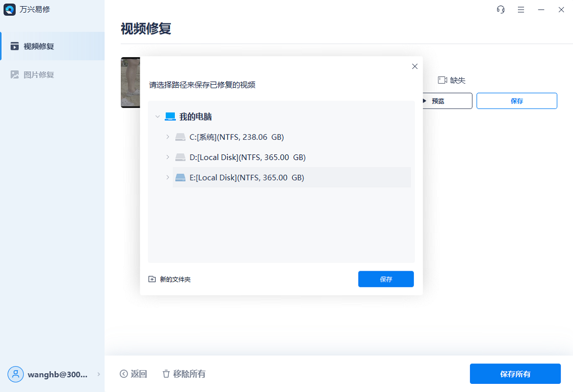Image resolution: width=573 pixels, height=392 pixels.
Task: Click the 新的文件夹 new folder icon
Action: 151,279
